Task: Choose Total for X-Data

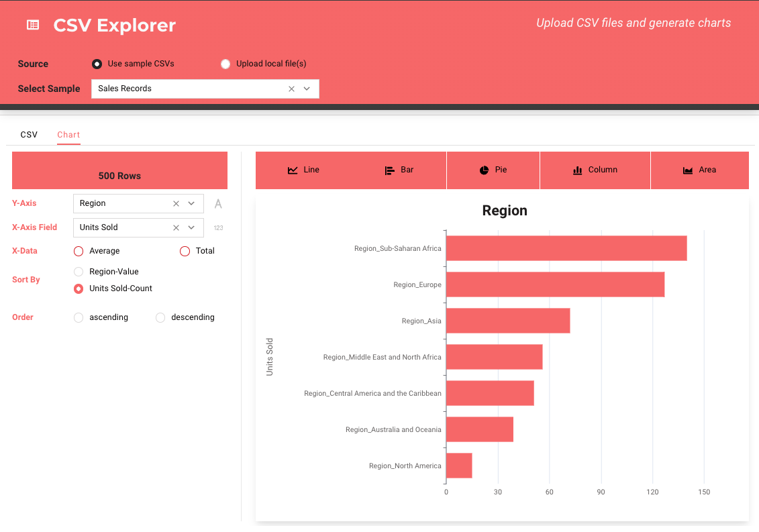Action: 185,251
